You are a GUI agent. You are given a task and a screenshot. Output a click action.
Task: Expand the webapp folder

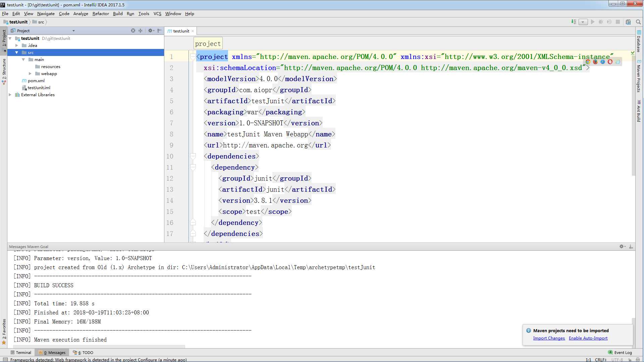[30, 73]
